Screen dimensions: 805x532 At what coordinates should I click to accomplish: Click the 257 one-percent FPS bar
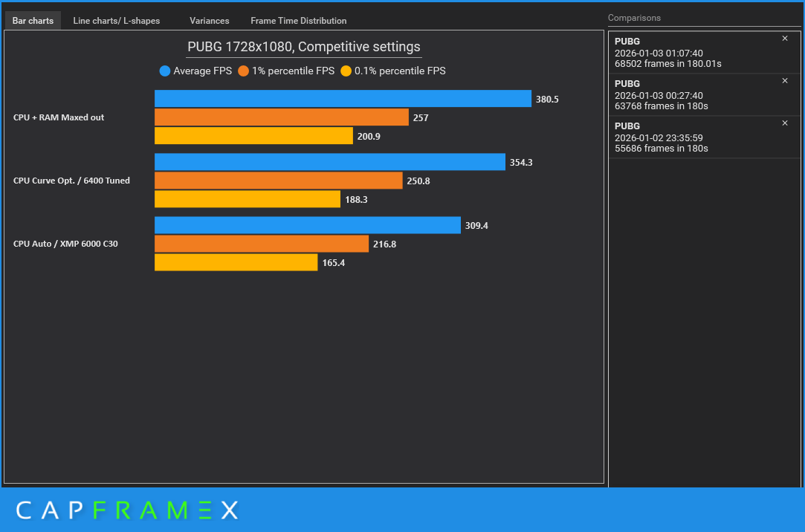[281, 117]
